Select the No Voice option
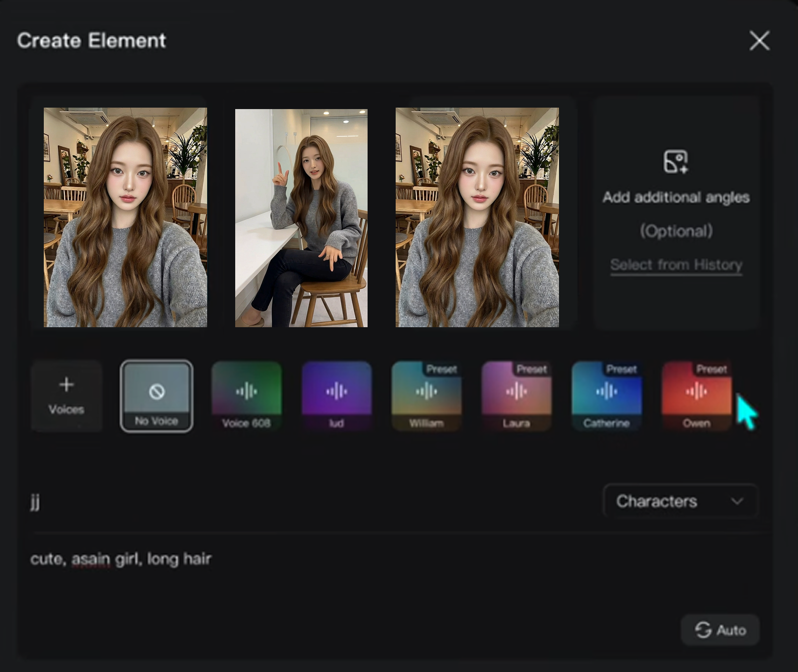This screenshot has height=672, width=798. (157, 396)
